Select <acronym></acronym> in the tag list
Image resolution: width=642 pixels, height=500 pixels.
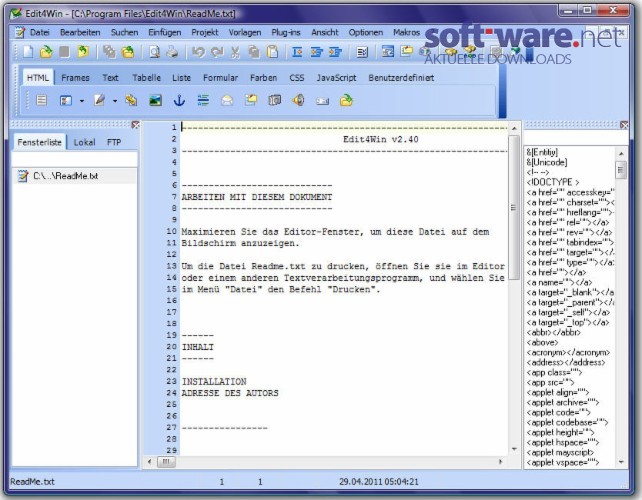point(568,353)
